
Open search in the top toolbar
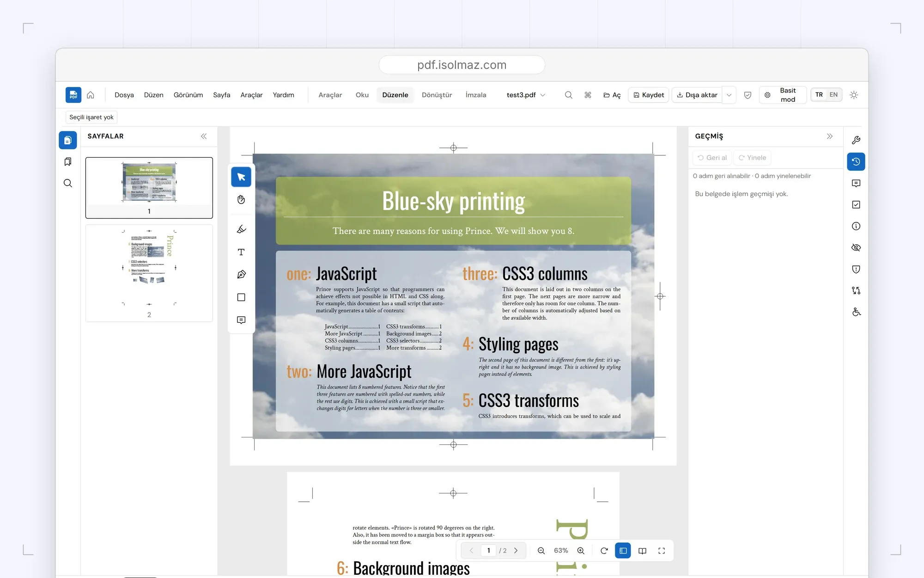(569, 95)
